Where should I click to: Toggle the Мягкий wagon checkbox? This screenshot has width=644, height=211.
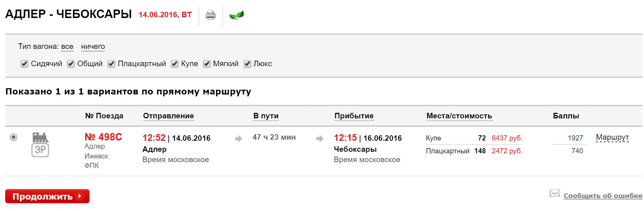tap(207, 64)
